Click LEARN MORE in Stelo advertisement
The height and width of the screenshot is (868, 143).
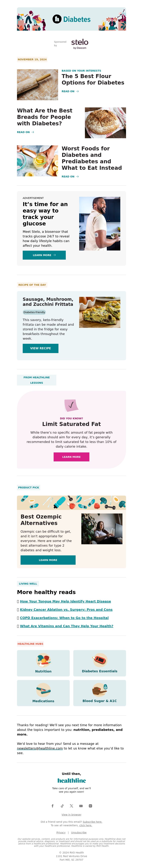click(44, 255)
